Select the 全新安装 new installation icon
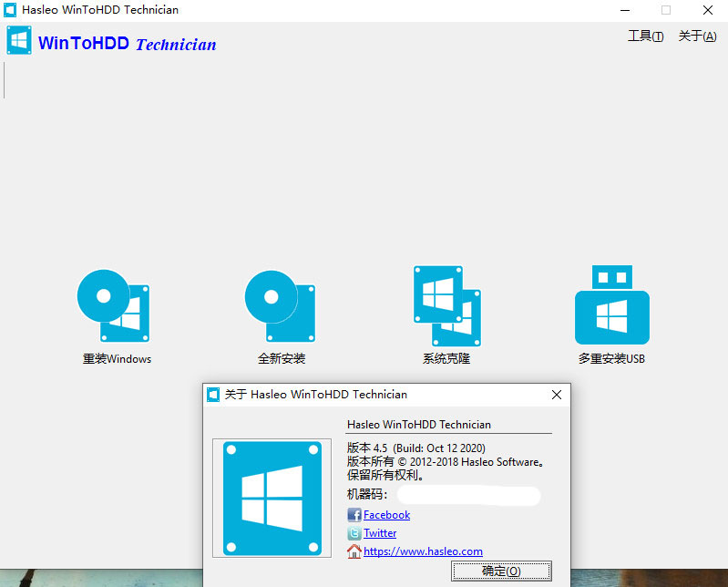Image resolution: width=728 pixels, height=587 pixels. [280, 305]
